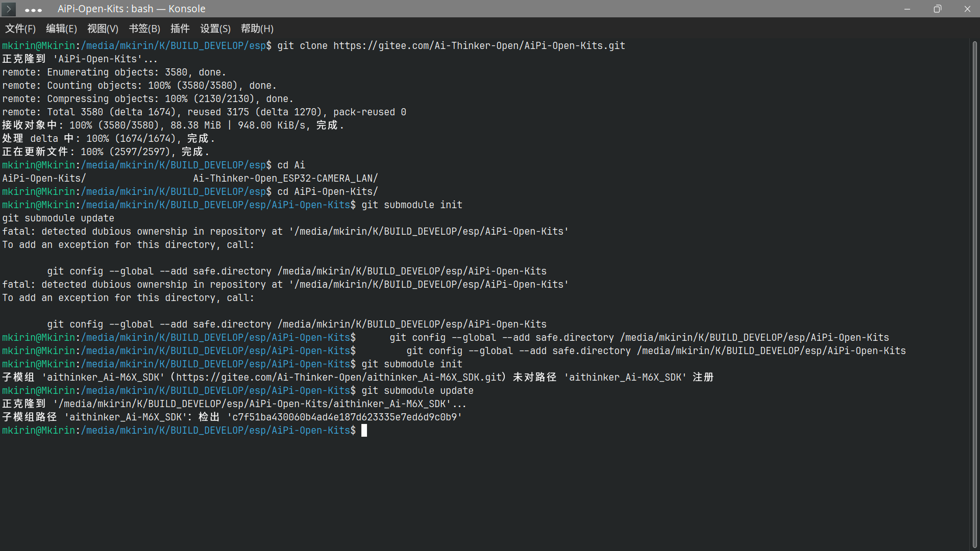Click first indented 'git config --global --add safe.directory' suggestion

coord(297,271)
